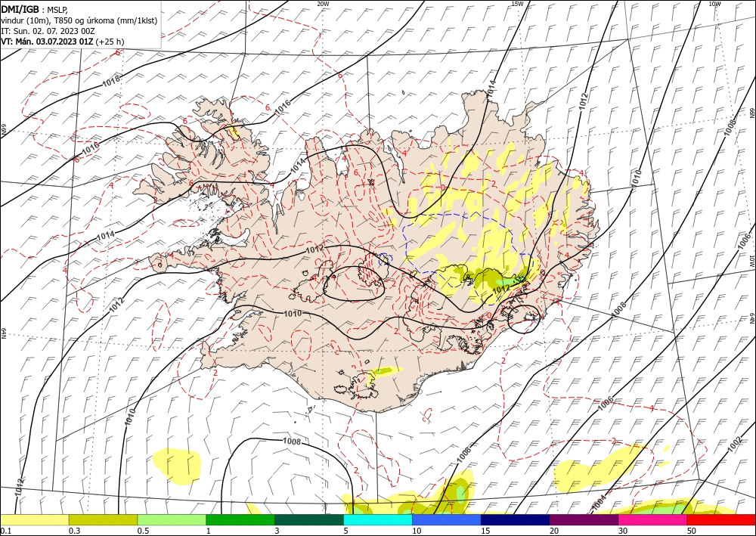Click the 1002 isobar label
Screen dimensions: 756x536
pyautogui.click(x=734, y=445)
